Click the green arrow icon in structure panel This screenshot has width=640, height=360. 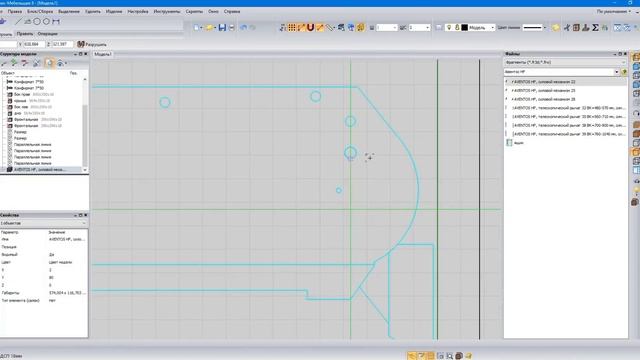(x=14, y=63)
